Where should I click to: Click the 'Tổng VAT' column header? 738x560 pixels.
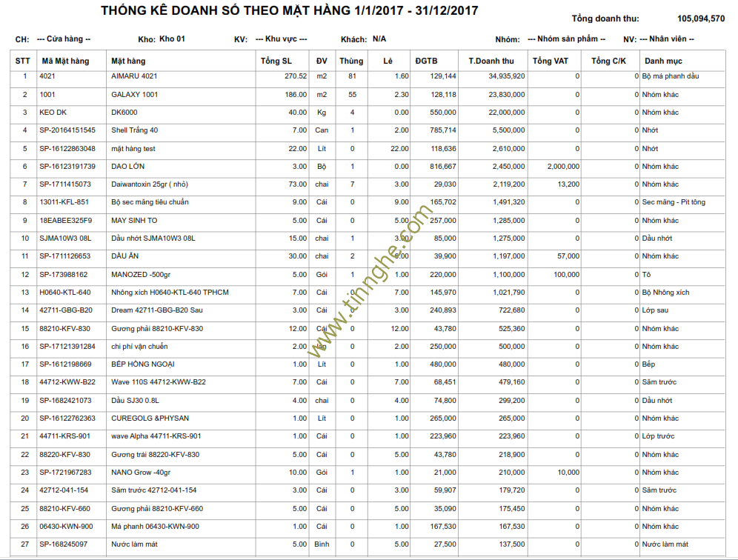(x=551, y=61)
